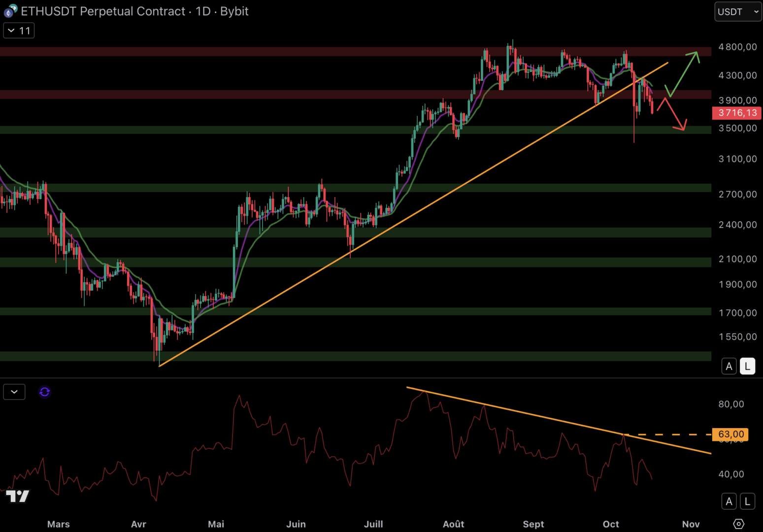This screenshot has width=763, height=532.
Task: Click the purple refresh icon in indicator pane
Action: [x=44, y=392]
